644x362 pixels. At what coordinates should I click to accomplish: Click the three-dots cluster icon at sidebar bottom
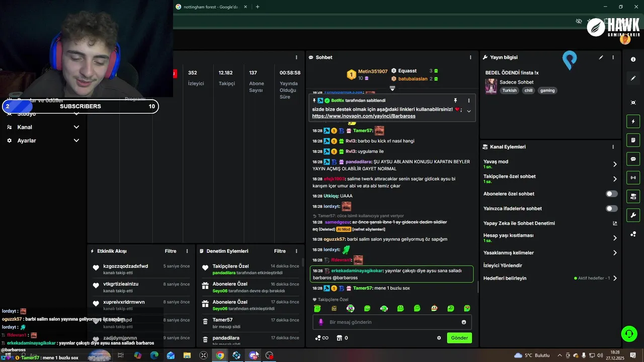633,234
